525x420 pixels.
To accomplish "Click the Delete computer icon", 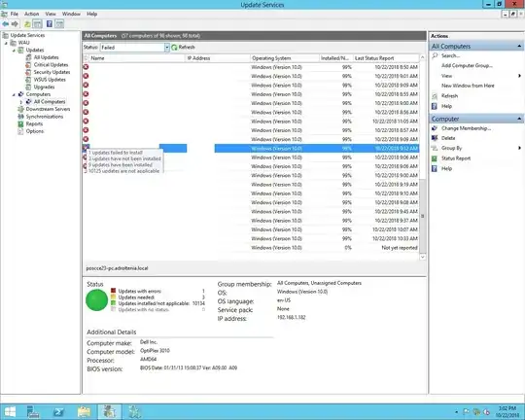I will coord(435,138).
